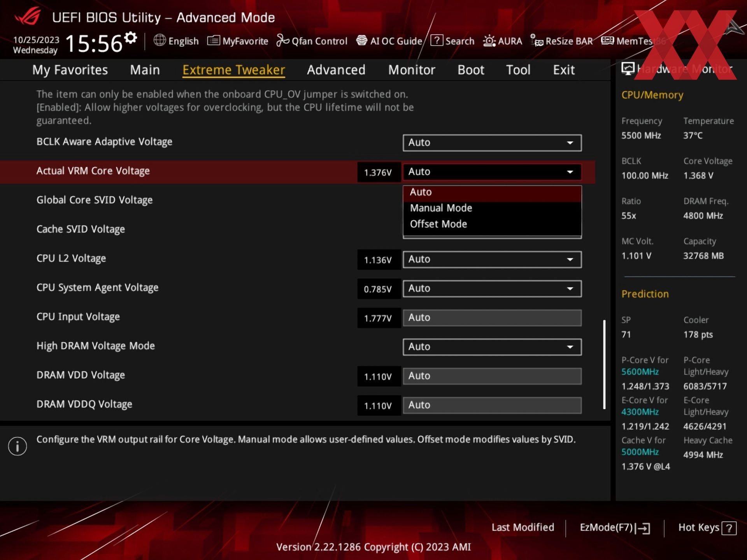Go to the Exit tab
This screenshot has width=747, height=560.
pyautogui.click(x=564, y=70)
